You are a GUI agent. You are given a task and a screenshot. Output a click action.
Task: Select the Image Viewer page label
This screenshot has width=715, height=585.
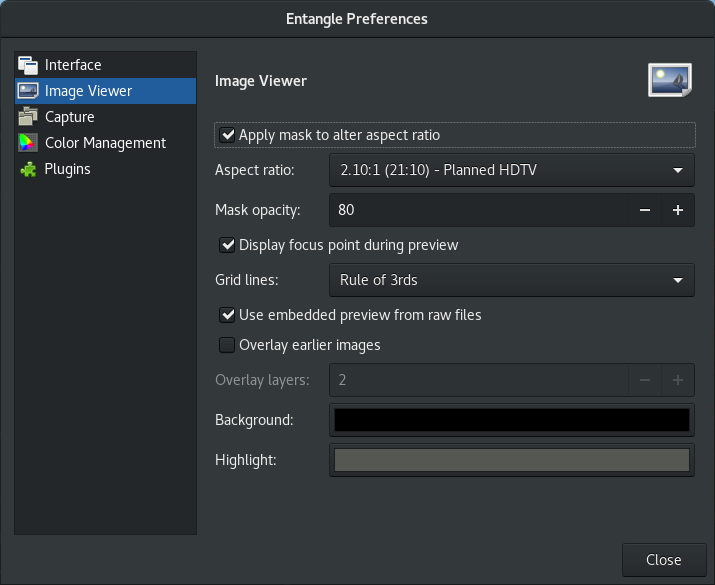(x=88, y=91)
